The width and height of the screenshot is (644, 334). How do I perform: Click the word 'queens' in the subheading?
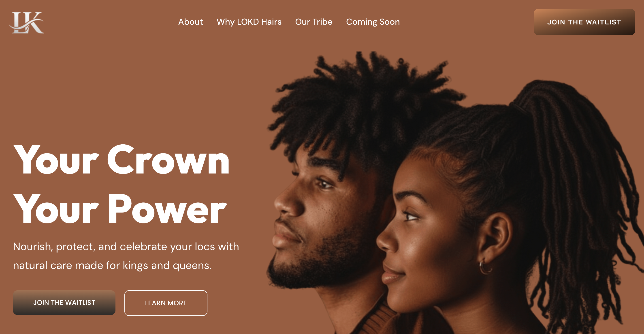(x=192, y=265)
